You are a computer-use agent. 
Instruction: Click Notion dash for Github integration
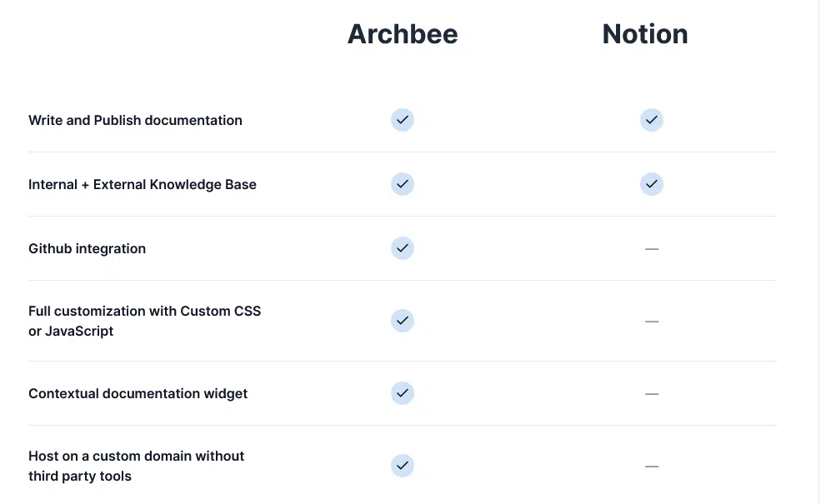tap(652, 248)
